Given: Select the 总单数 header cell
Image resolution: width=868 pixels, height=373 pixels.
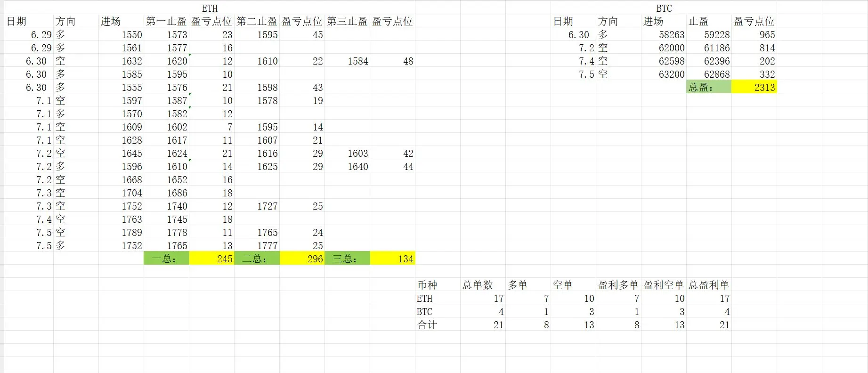Looking at the screenshot, I should point(483,285).
